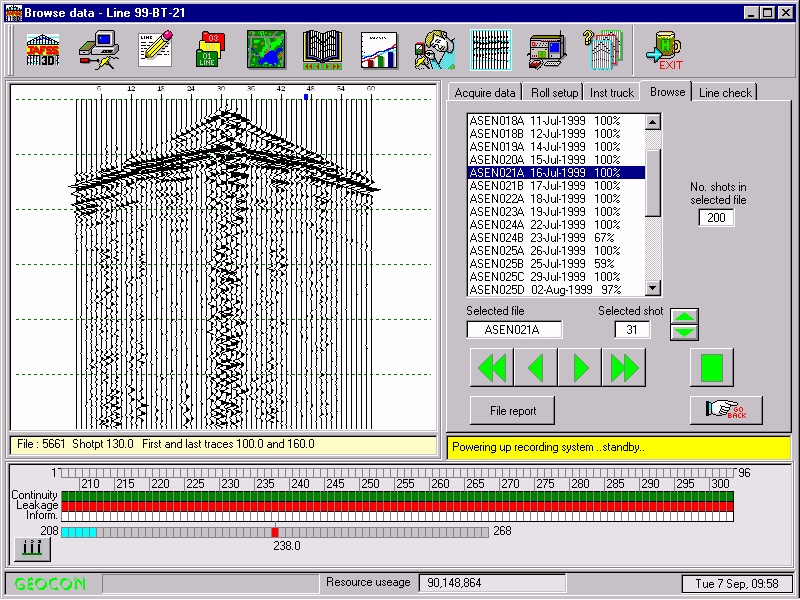The height and width of the screenshot is (600, 800).
Task: Select file ASEN024B in the list
Action: [x=556, y=238]
